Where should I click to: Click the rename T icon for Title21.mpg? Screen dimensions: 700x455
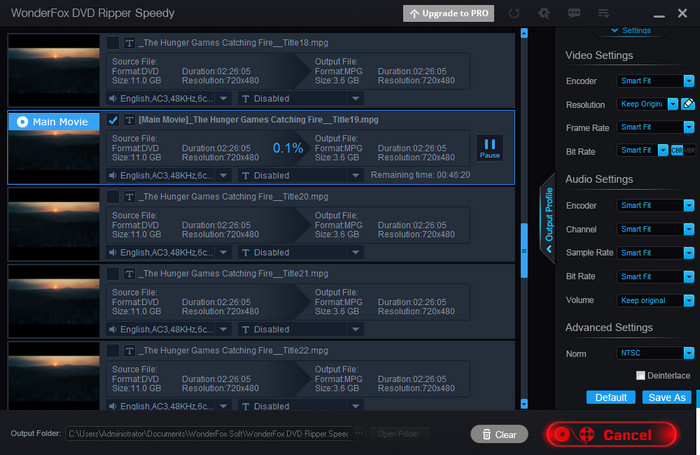click(129, 274)
